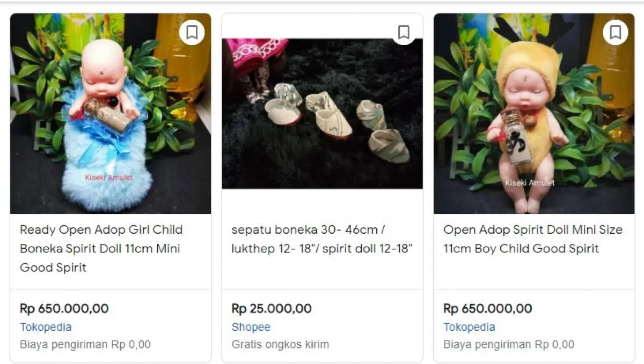
Task: Click the 'Gratis ongkos kirim' shipping text
Action: pos(280,344)
